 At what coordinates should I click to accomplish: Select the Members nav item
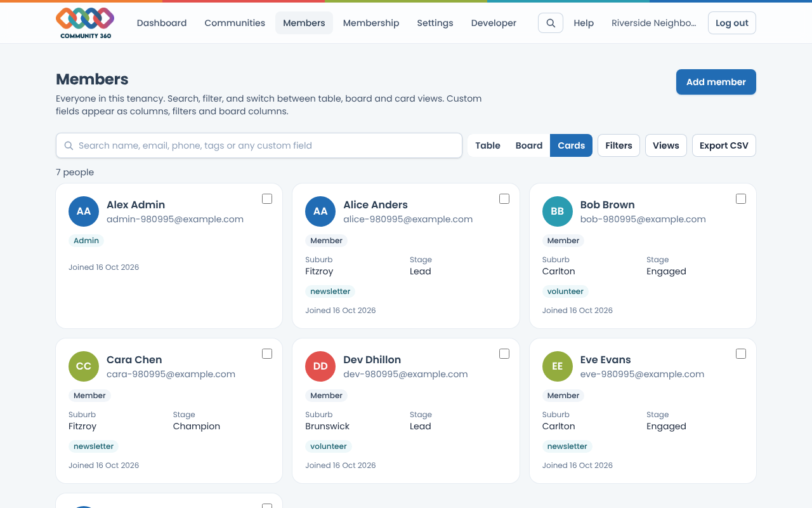(x=304, y=23)
